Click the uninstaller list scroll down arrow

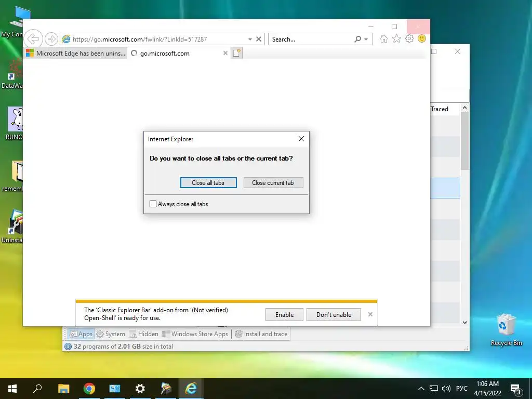pyautogui.click(x=464, y=322)
